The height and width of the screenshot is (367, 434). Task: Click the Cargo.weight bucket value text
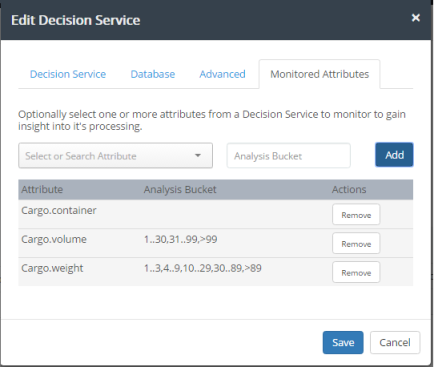(203, 268)
